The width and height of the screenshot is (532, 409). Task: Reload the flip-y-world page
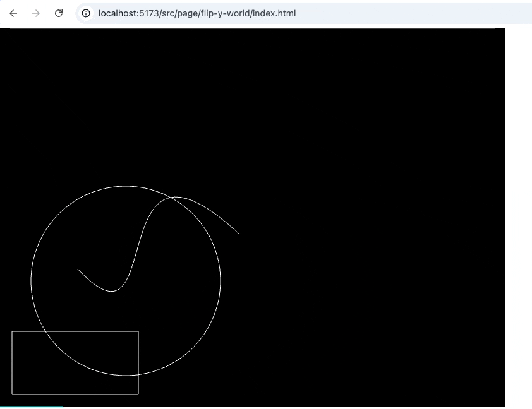tap(59, 13)
